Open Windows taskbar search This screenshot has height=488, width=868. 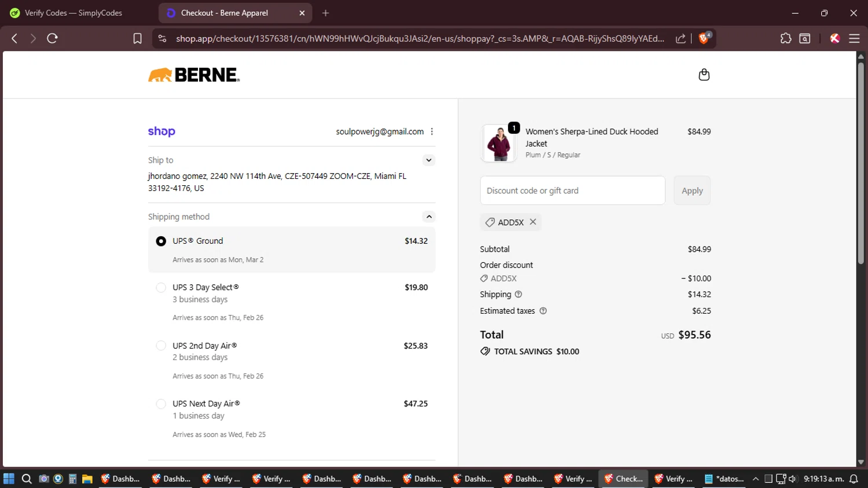point(27,479)
